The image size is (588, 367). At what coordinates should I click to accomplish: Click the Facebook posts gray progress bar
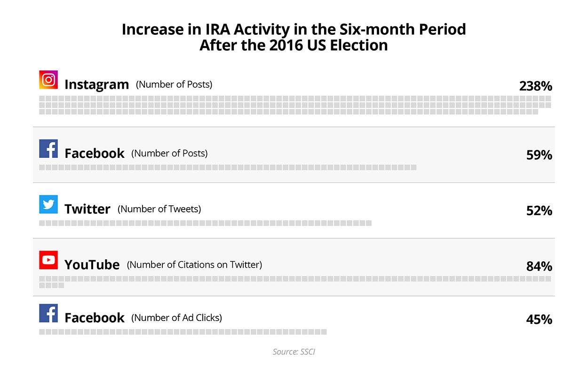[228, 167]
